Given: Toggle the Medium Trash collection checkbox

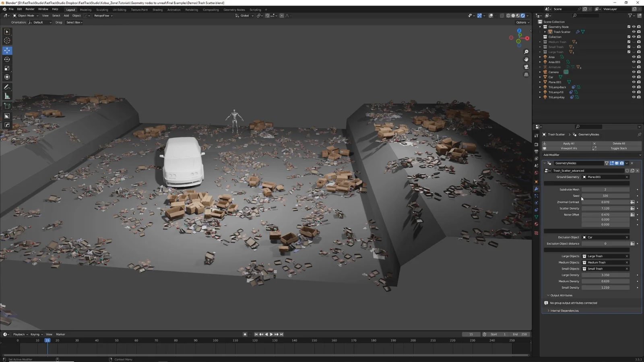Looking at the screenshot, I should pos(629,42).
